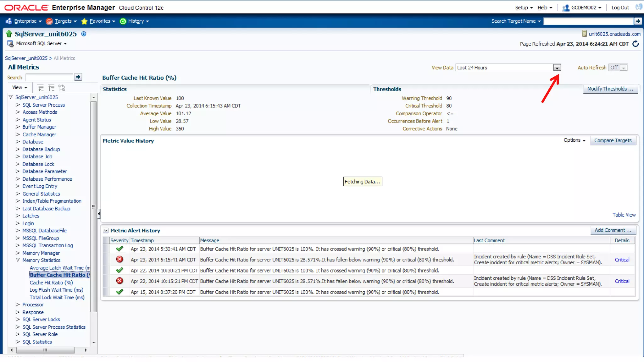Click the critical severity icon for 10:15:21 PM alert
The height and width of the screenshot is (362, 644).
click(119, 281)
